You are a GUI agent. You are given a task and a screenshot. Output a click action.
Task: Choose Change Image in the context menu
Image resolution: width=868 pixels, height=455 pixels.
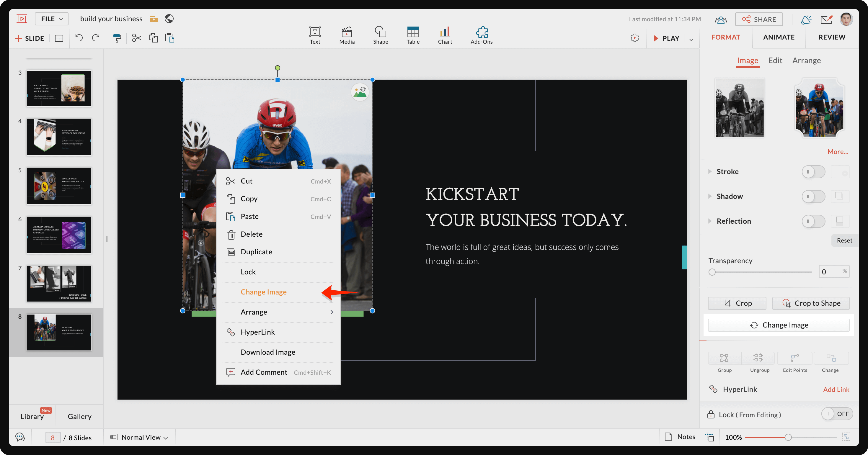(x=263, y=292)
